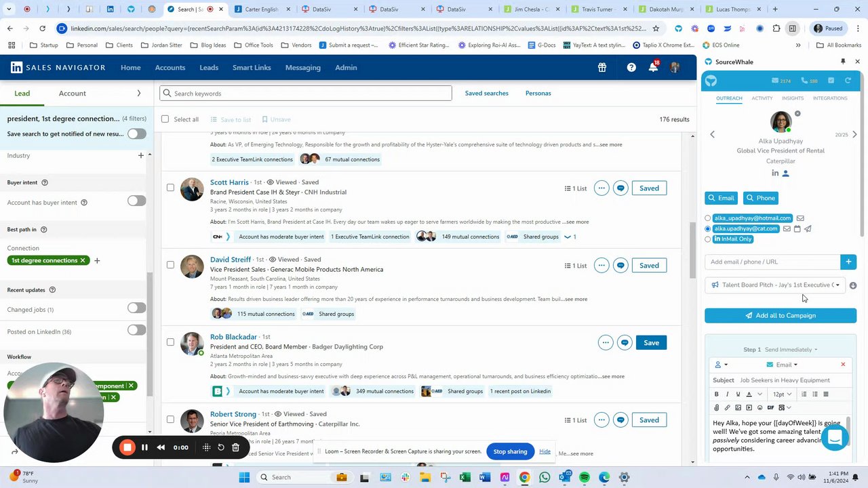Open the Email step type dropdown
The width and height of the screenshot is (868, 488).
(x=781, y=365)
